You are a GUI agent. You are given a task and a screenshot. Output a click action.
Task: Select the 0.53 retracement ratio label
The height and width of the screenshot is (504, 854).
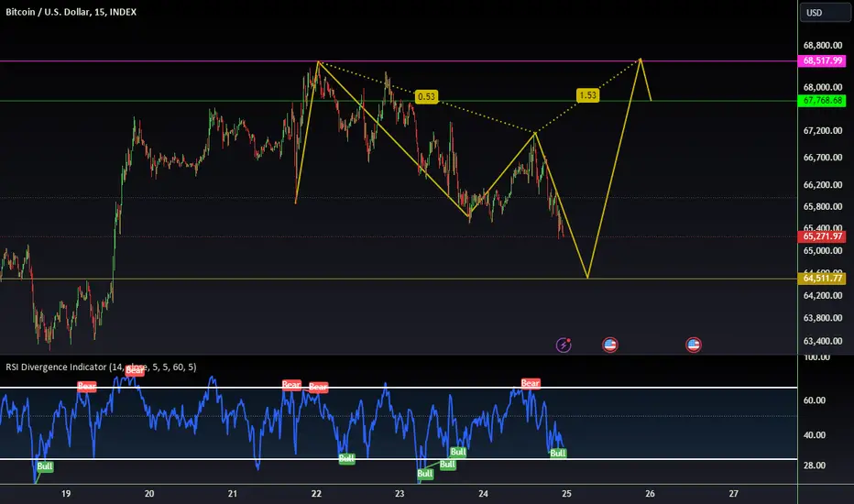(x=426, y=96)
